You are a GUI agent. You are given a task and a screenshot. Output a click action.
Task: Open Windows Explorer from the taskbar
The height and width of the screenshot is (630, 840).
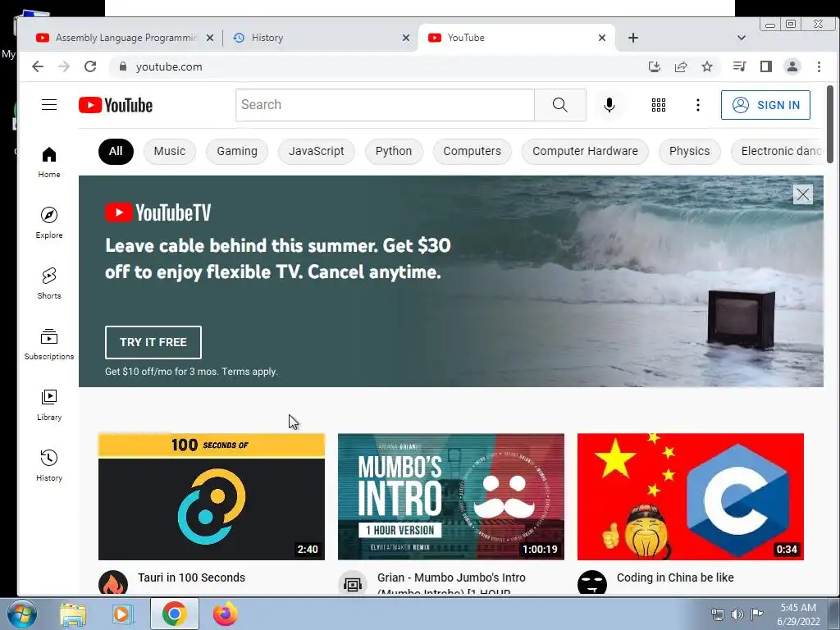pyautogui.click(x=73, y=614)
